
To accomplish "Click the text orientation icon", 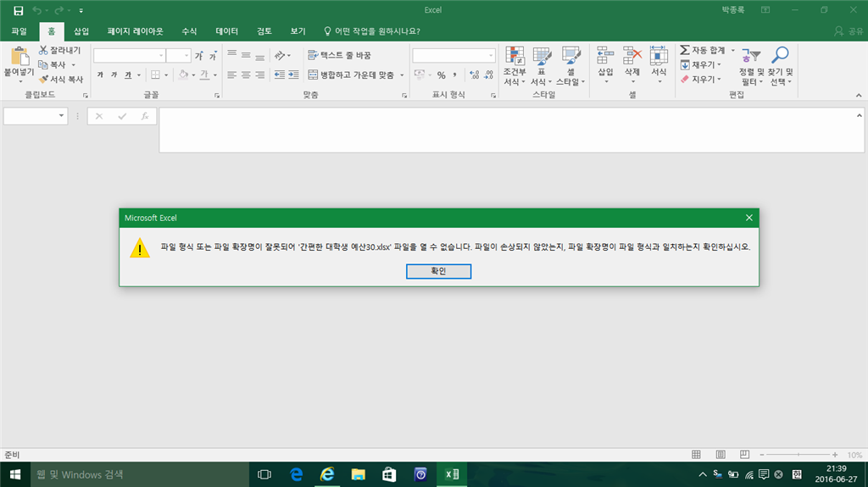I will pos(280,55).
